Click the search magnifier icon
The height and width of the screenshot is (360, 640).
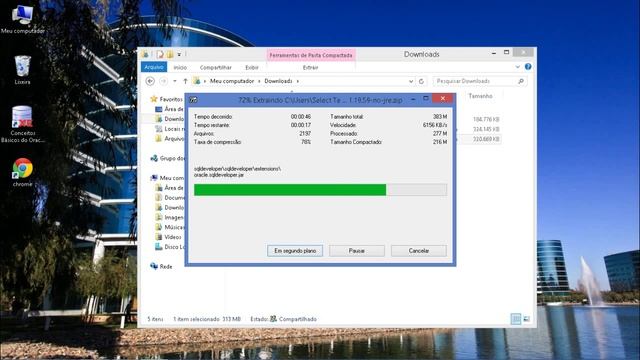pyautogui.click(x=521, y=81)
